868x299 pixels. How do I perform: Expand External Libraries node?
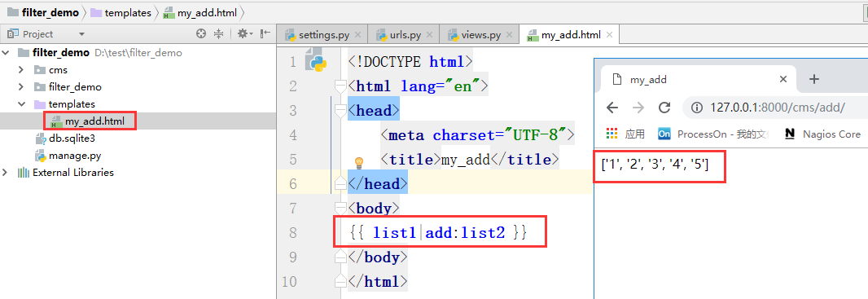[5, 172]
